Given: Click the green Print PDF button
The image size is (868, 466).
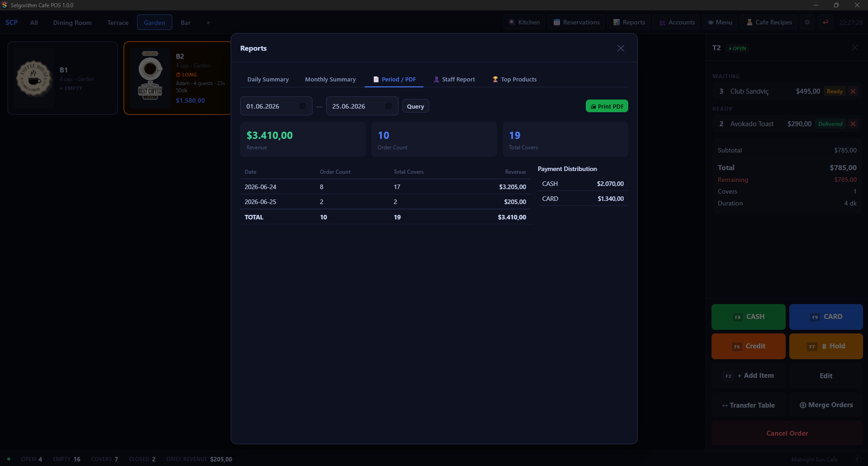Looking at the screenshot, I should pyautogui.click(x=607, y=106).
